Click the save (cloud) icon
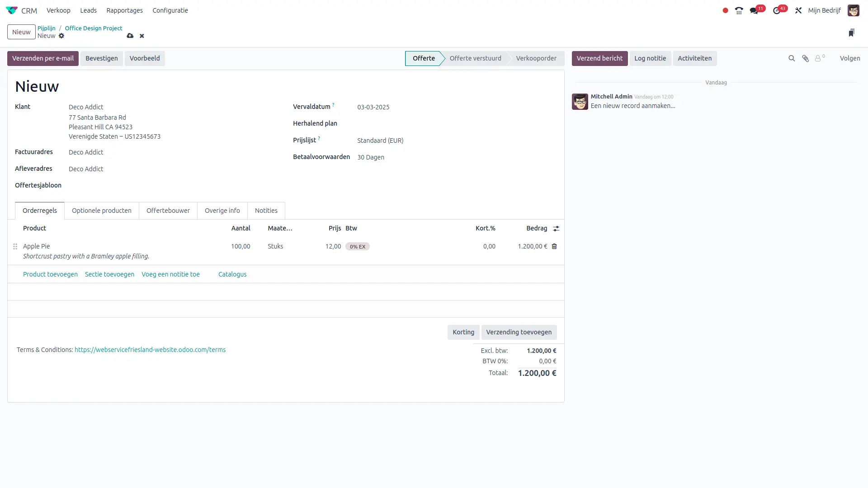This screenshot has height=488, width=868. click(130, 36)
